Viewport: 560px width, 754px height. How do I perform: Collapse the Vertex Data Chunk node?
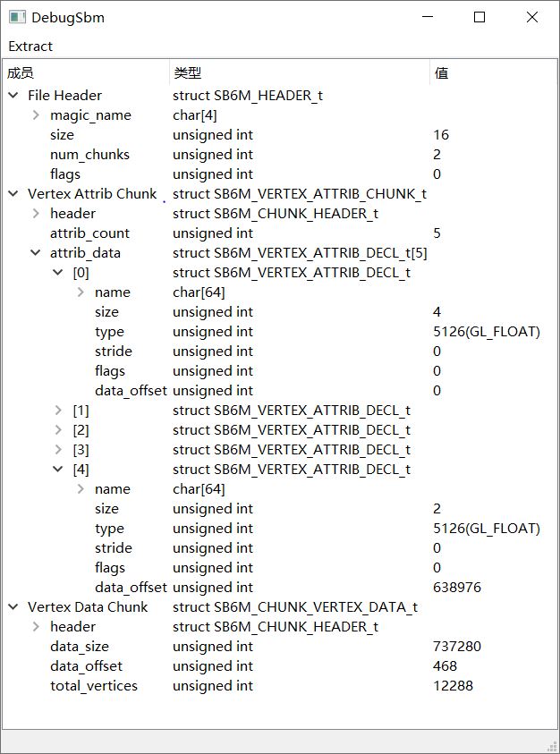(13, 606)
